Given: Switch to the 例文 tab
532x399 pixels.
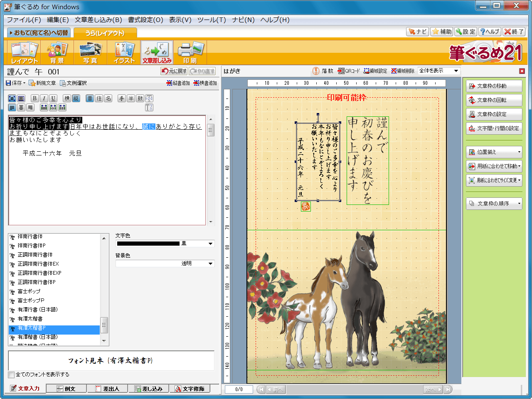Looking at the screenshot, I should (66, 389).
